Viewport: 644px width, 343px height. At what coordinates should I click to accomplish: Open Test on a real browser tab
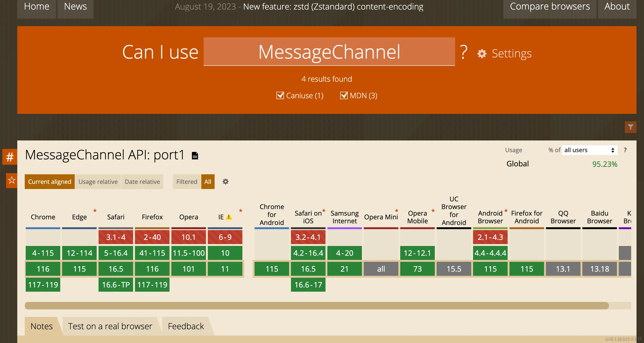[x=110, y=326]
